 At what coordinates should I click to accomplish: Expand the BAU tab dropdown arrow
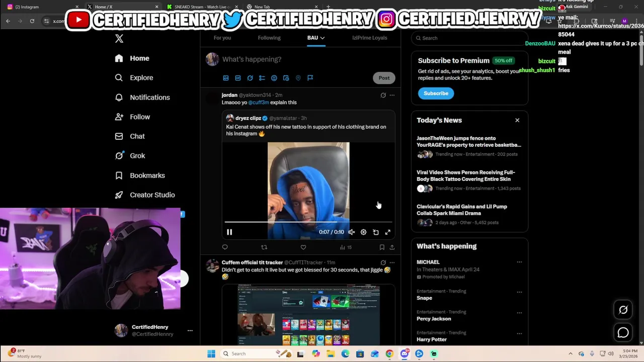point(322,38)
